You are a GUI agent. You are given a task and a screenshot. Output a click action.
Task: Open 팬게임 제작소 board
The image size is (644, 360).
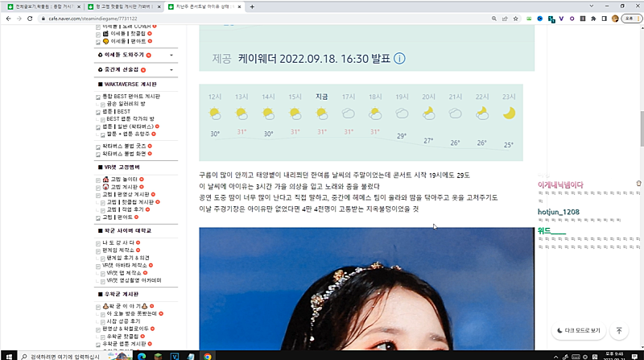[118, 250]
